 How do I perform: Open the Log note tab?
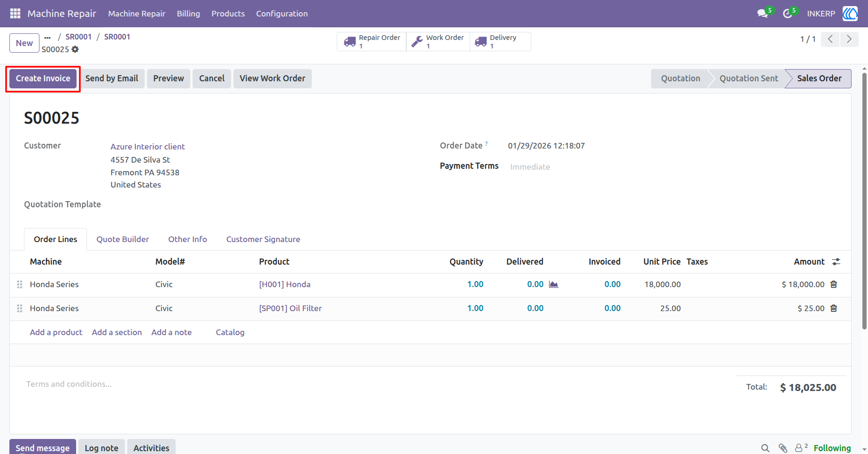(101, 447)
